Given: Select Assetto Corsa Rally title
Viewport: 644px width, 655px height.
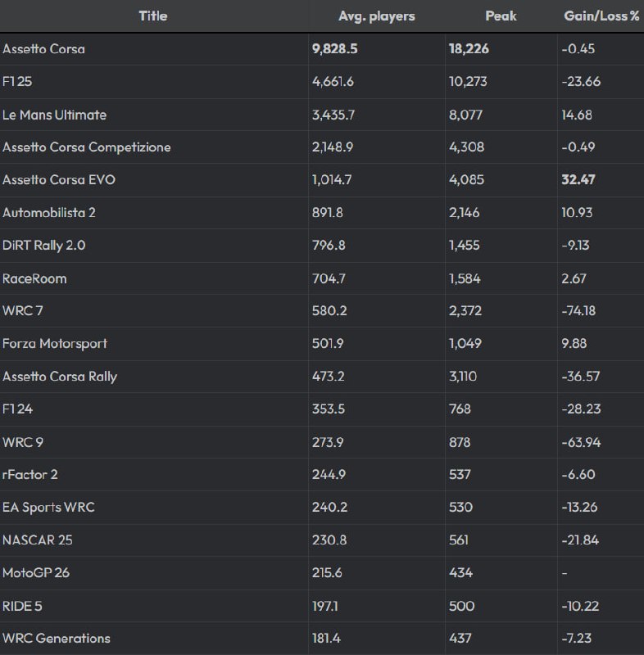Looking at the screenshot, I should pos(60,377).
